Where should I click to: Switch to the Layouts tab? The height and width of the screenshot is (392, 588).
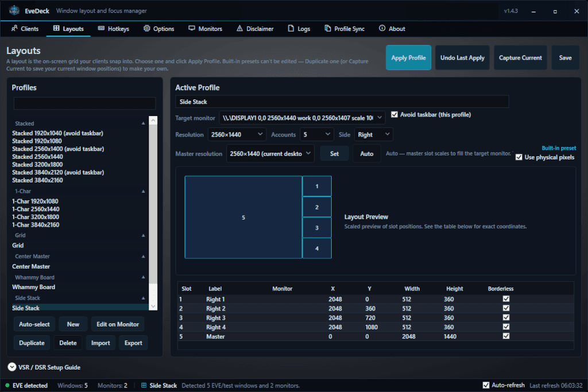pos(68,29)
